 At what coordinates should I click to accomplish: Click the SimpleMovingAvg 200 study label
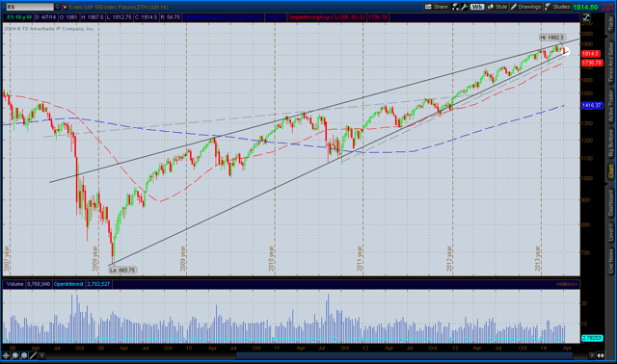224,17
